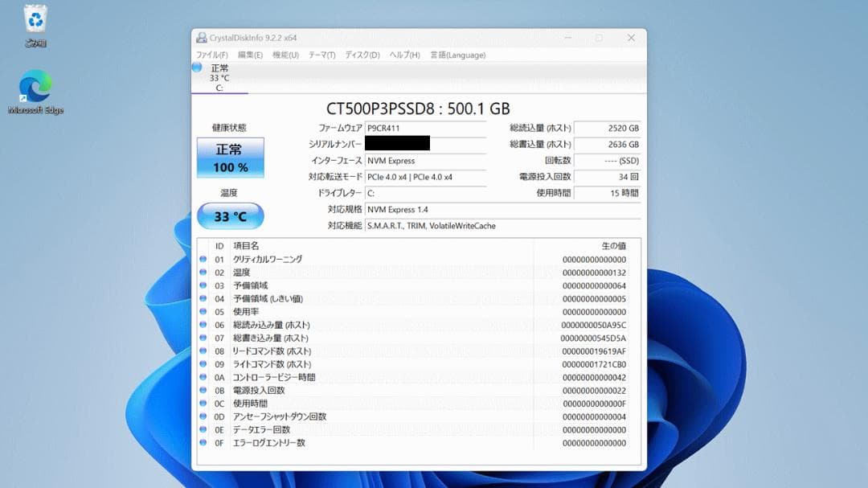
Task: Click the status dot for 総書き込み量 (ホスト) row
Action: pos(203,338)
